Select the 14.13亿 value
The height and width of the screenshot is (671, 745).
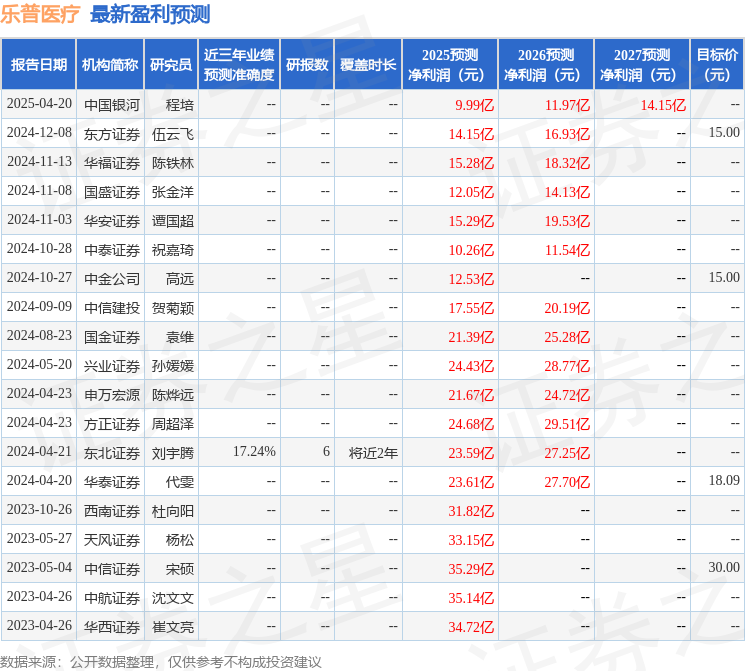pyautogui.click(x=567, y=192)
